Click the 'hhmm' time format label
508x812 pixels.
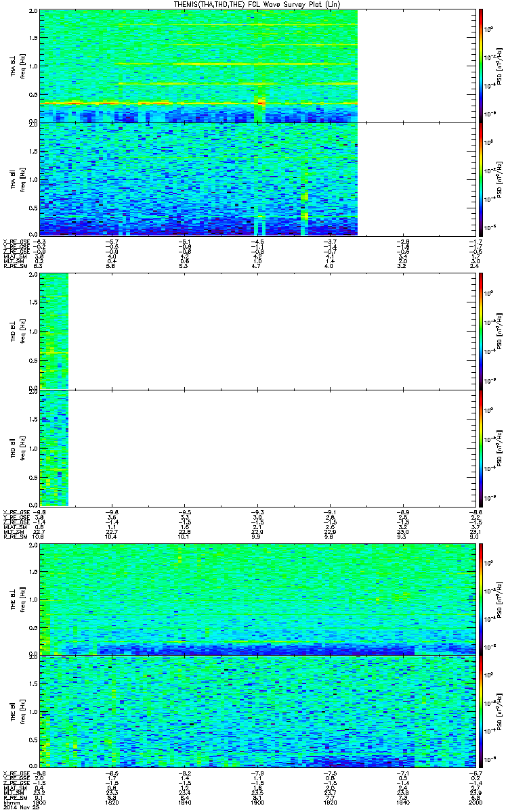coord(10,801)
